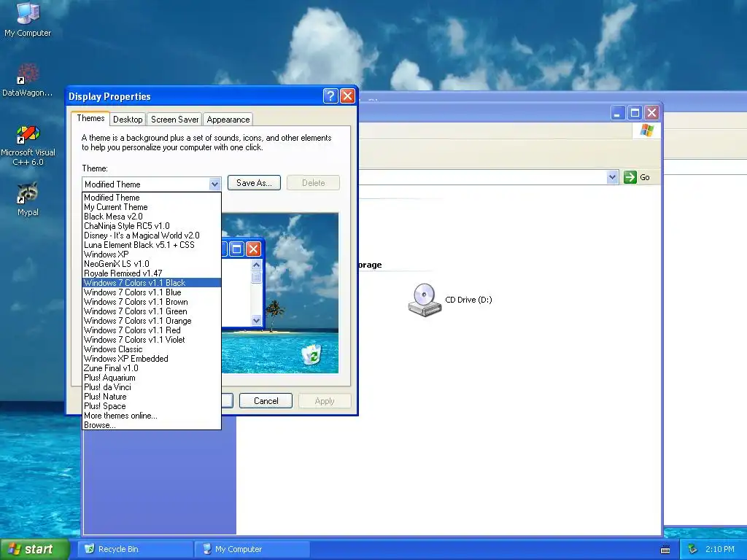
Task: Choose Plus! Aquarium theme
Action: [x=152, y=378]
